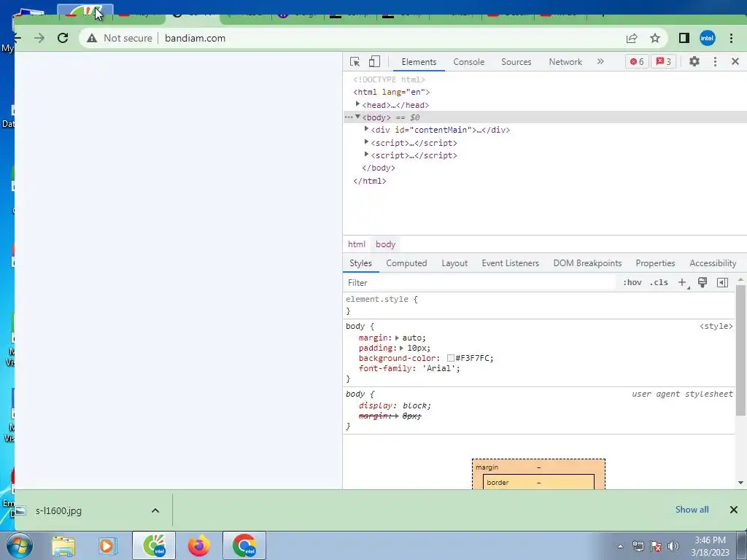The height and width of the screenshot is (560, 747).
Task: Open DevTools settings gear
Action: click(694, 61)
